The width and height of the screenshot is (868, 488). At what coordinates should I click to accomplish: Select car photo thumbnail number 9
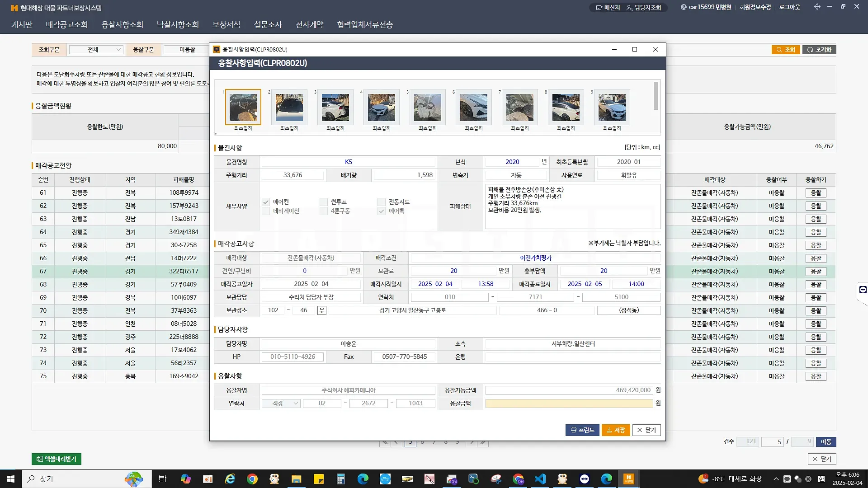[612, 107]
